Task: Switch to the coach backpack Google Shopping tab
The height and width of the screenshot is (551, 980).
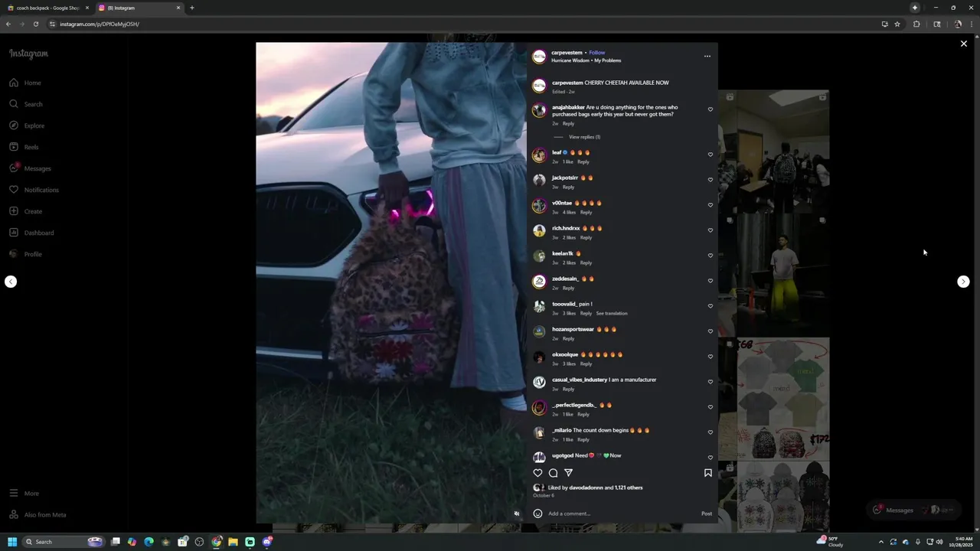Action: tap(48, 8)
